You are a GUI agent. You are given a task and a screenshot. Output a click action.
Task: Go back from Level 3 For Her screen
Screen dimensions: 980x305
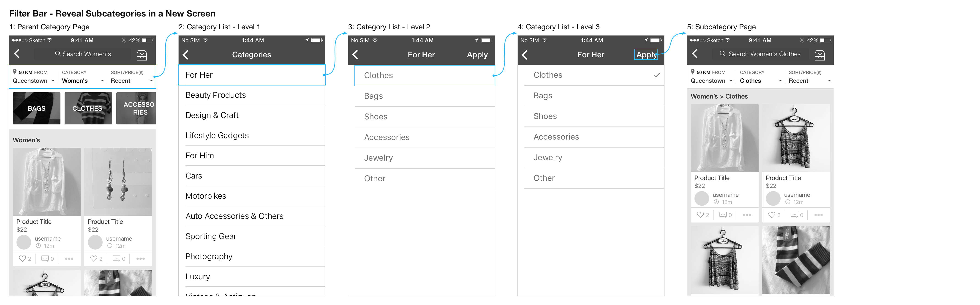pos(525,55)
